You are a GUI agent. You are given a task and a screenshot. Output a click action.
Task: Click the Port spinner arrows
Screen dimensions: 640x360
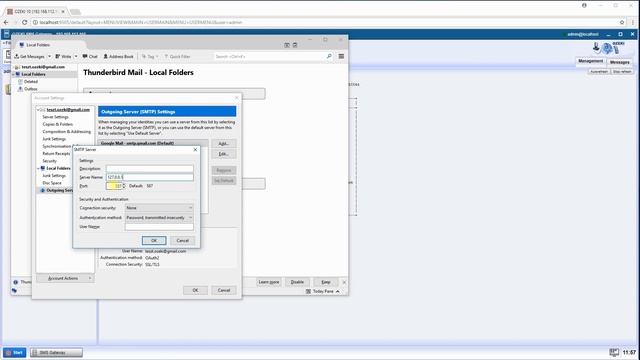124,186
